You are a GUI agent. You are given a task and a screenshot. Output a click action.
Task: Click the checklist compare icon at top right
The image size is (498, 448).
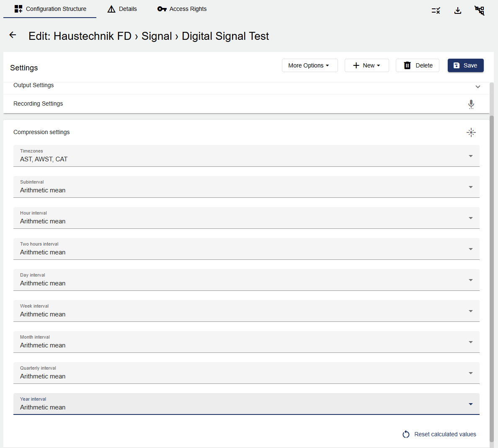tap(436, 10)
